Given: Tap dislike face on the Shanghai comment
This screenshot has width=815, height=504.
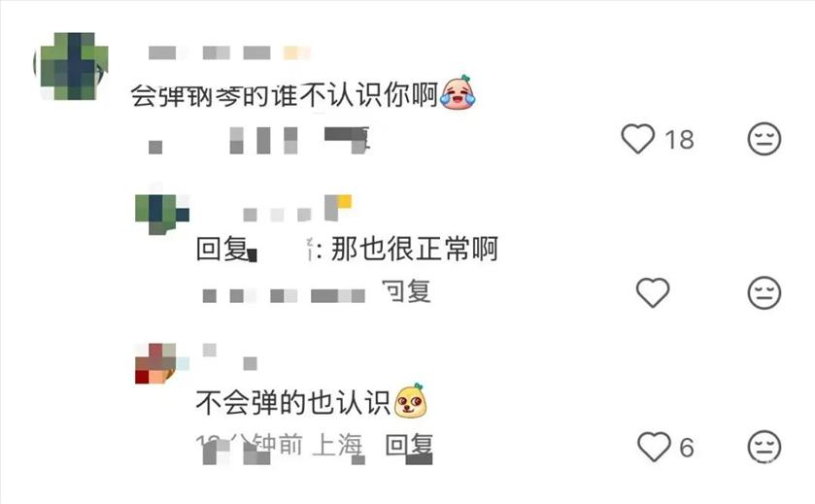Looking at the screenshot, I should point(764,447).
